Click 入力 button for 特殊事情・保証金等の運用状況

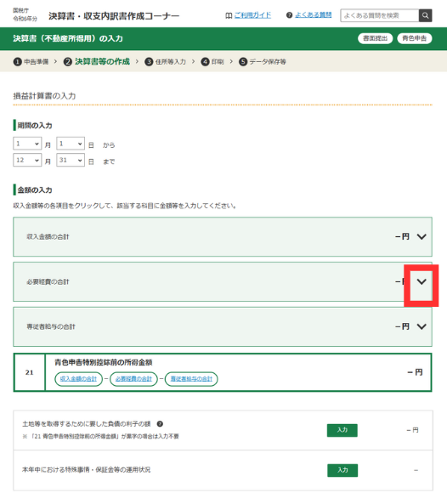tap(342, 470)
